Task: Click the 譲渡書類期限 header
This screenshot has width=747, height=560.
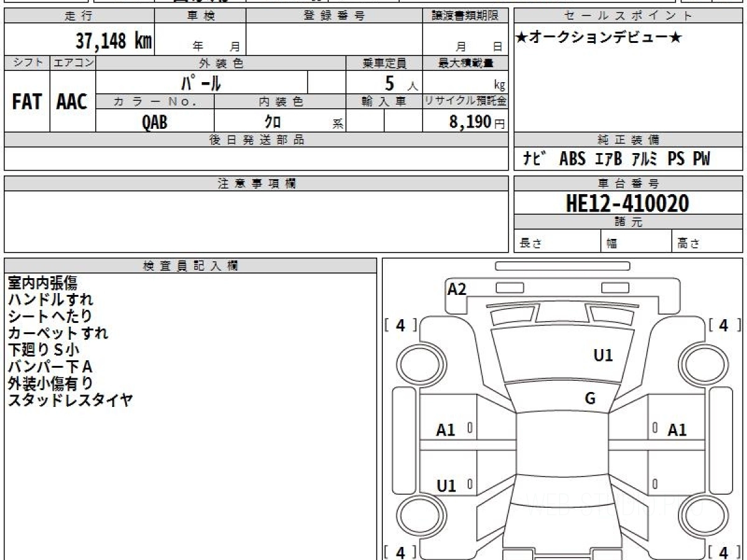Action: 465,16
